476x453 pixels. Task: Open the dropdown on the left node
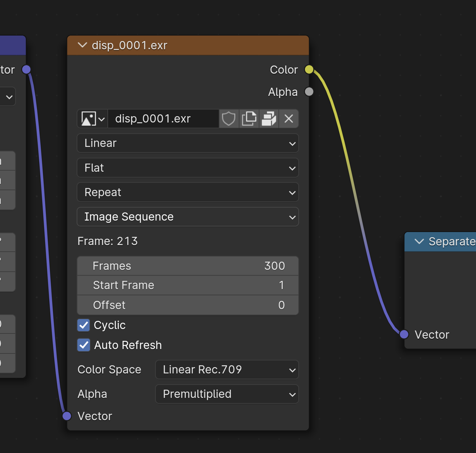point(7,97)
